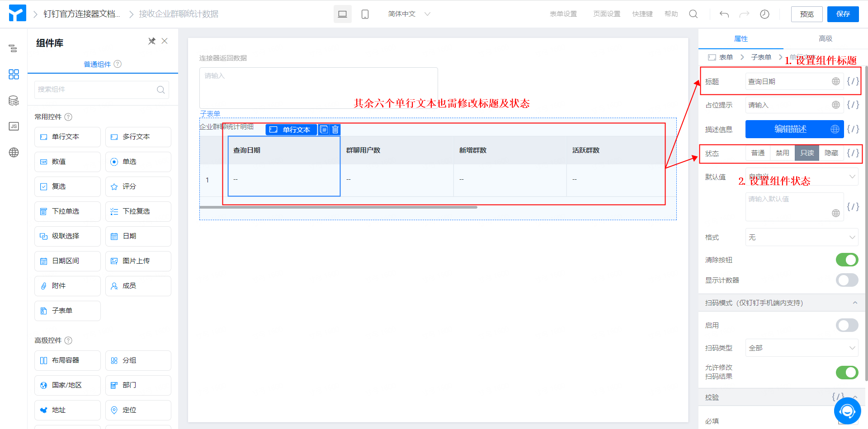Delete selected field with trash icon
868x429 pixels.
point(335,130)
